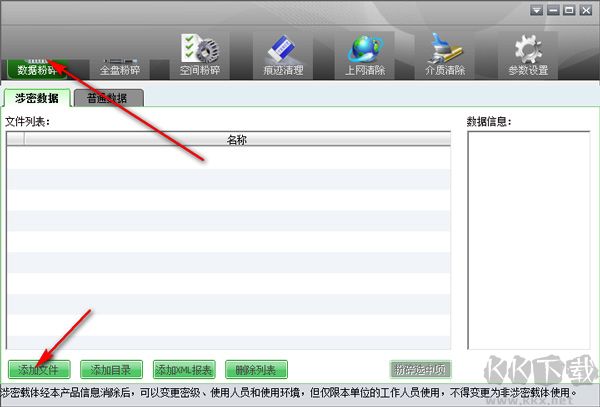Click the 添加文件 button
This screenshot has height=407, width=600.
(39, 370)
